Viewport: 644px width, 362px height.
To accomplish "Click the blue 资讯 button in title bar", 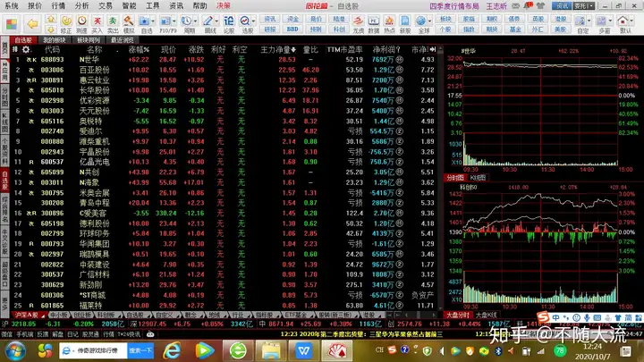I will click(x=562, y=5).
